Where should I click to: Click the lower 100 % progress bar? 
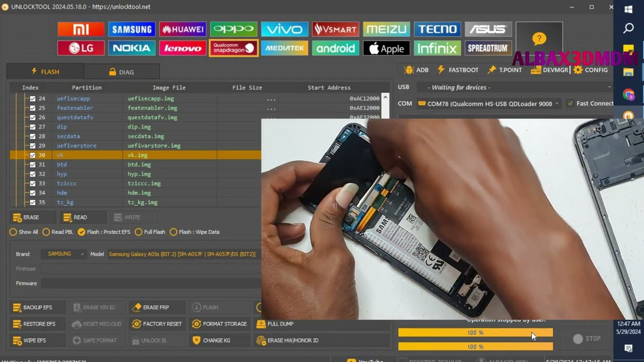475,346
